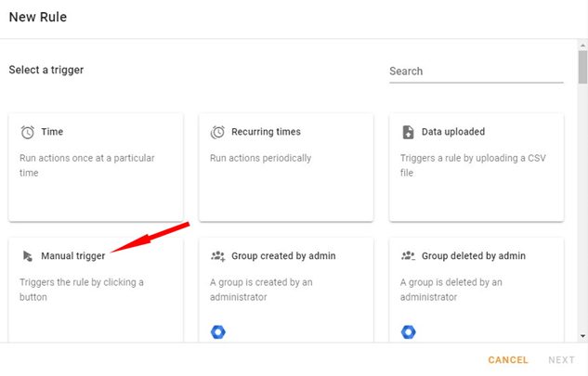Click the blue Google Admin hexagon under Group deleted
Image resolution: width=588 pixels, height=376 pixels.
(409, 331)
